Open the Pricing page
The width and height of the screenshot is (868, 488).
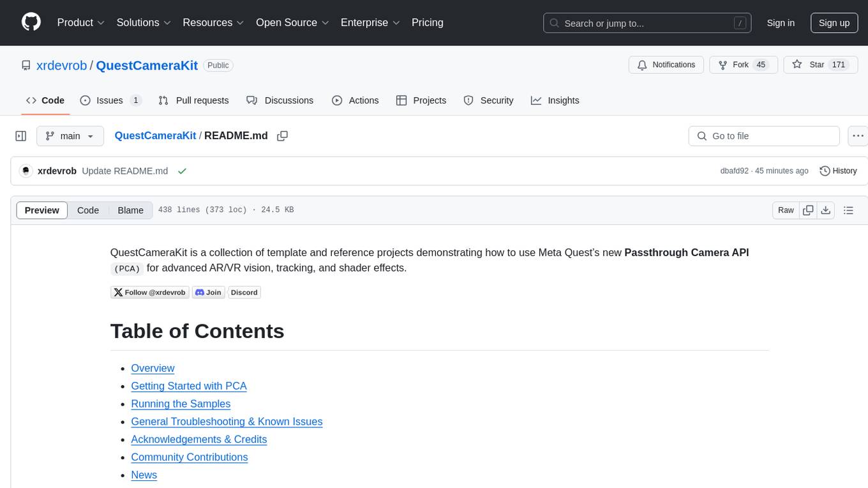428,22
